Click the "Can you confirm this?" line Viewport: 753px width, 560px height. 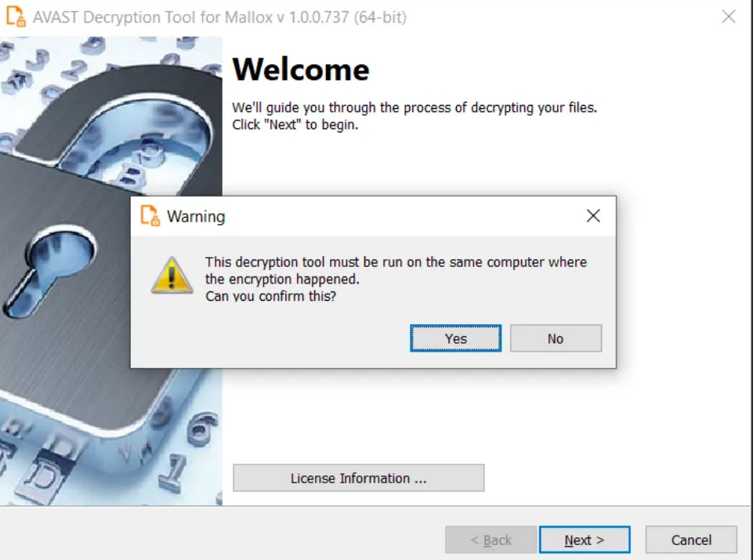(x=271, y=296)
